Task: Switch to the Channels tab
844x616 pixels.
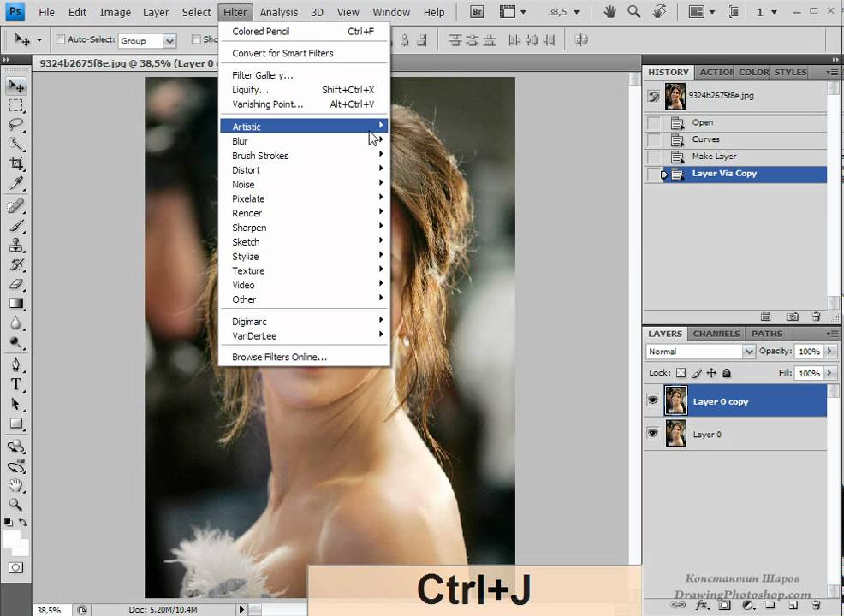Action: (716, 334)
